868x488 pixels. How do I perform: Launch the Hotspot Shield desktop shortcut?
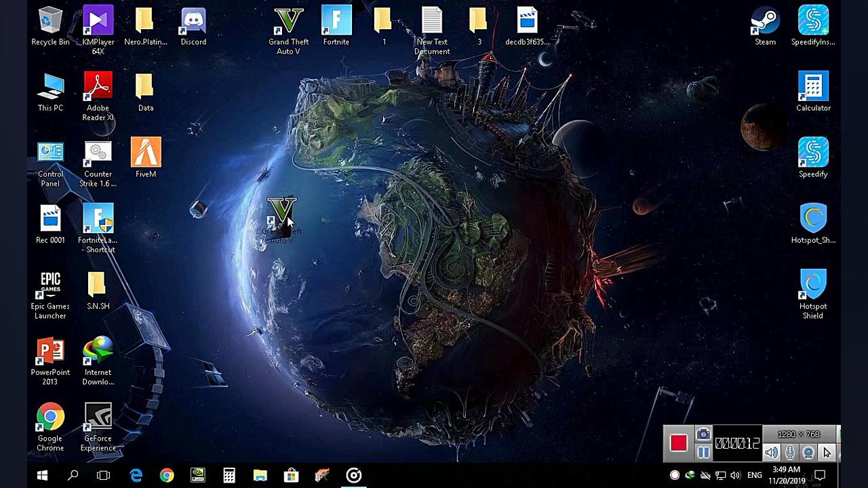813,296
